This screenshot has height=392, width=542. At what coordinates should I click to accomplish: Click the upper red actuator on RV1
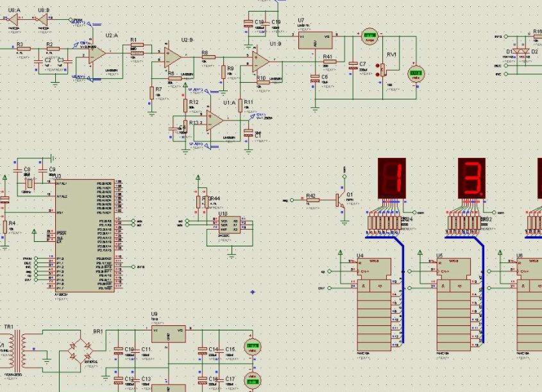pos(377,65)
